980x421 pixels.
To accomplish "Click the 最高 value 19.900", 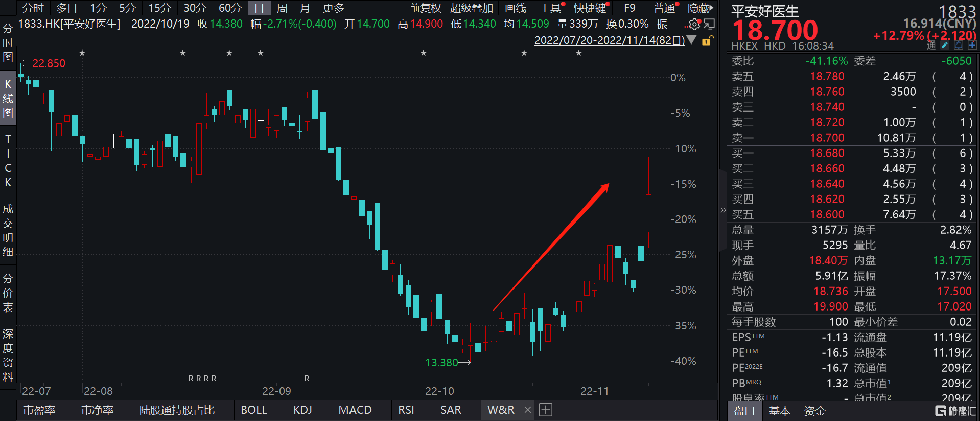I will pyautogui.click(x=831, y=306).
